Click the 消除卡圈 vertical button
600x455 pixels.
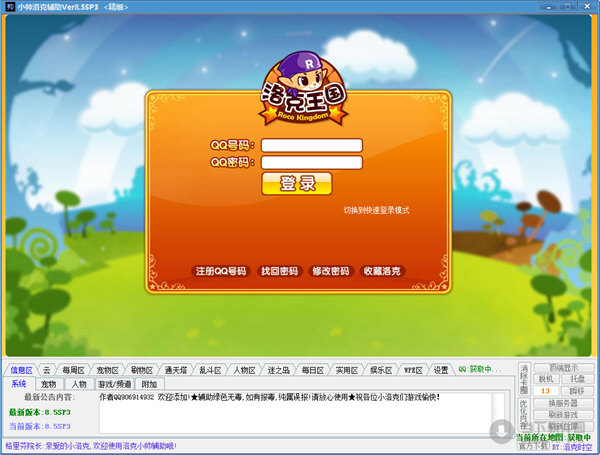(524, 379)
